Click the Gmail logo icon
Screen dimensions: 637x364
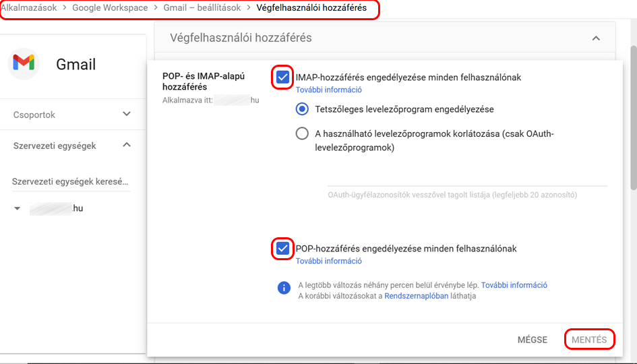tap(24, 63)
